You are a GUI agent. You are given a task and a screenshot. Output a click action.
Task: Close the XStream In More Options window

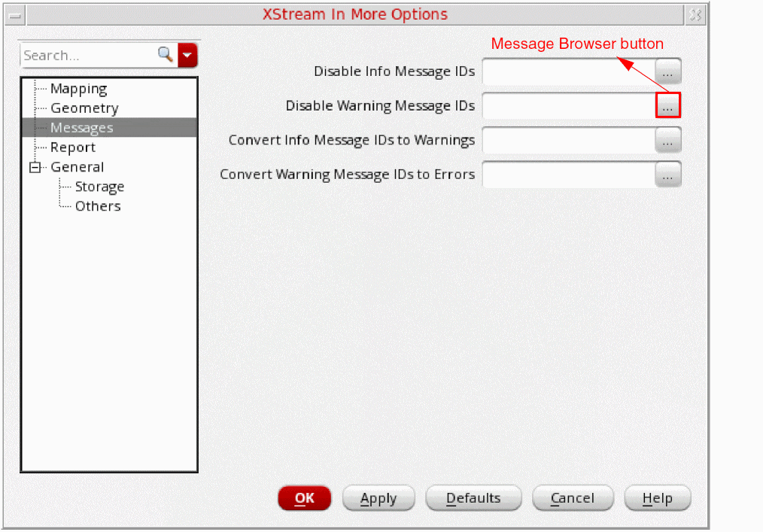pyautogui.click(x=695, y=15)
